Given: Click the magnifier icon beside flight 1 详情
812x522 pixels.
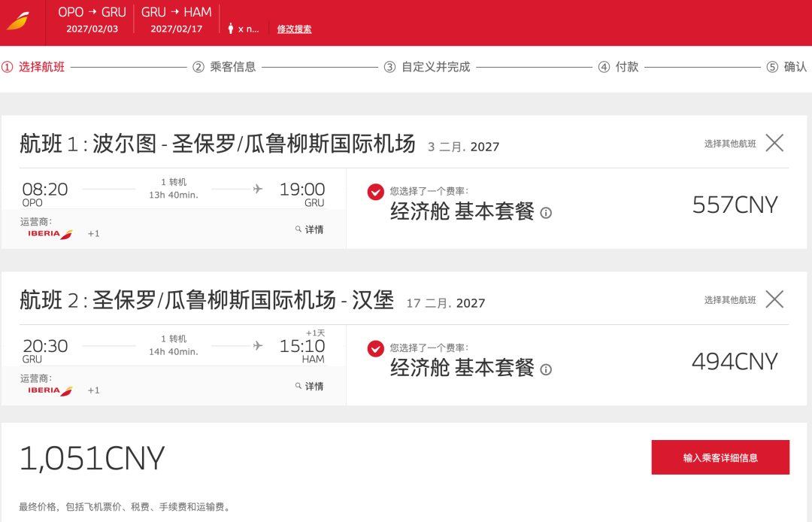Looking at the screenshot, I should (298, 229).
